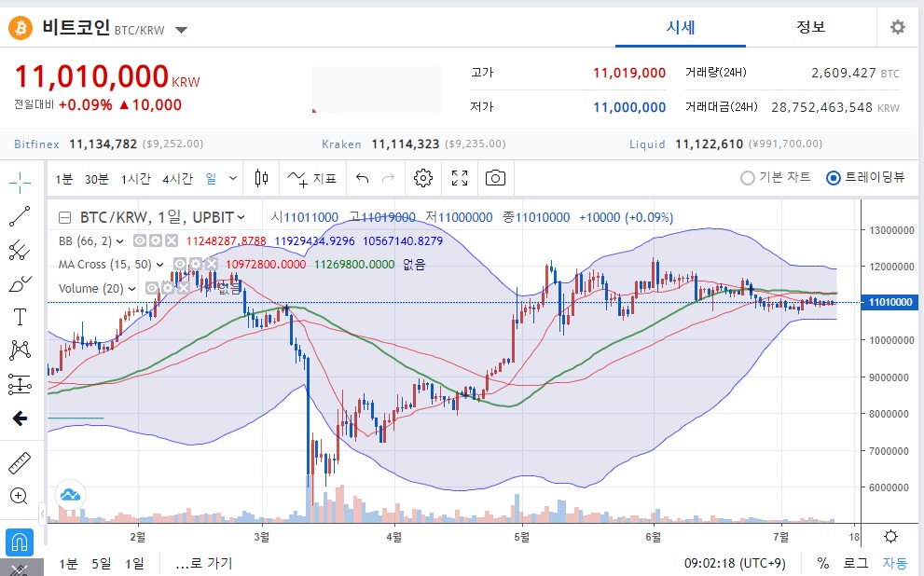This screenshot has height=576, width=924.
Task: Click the zoom in magnifier tool
Action: coord(20,496)
